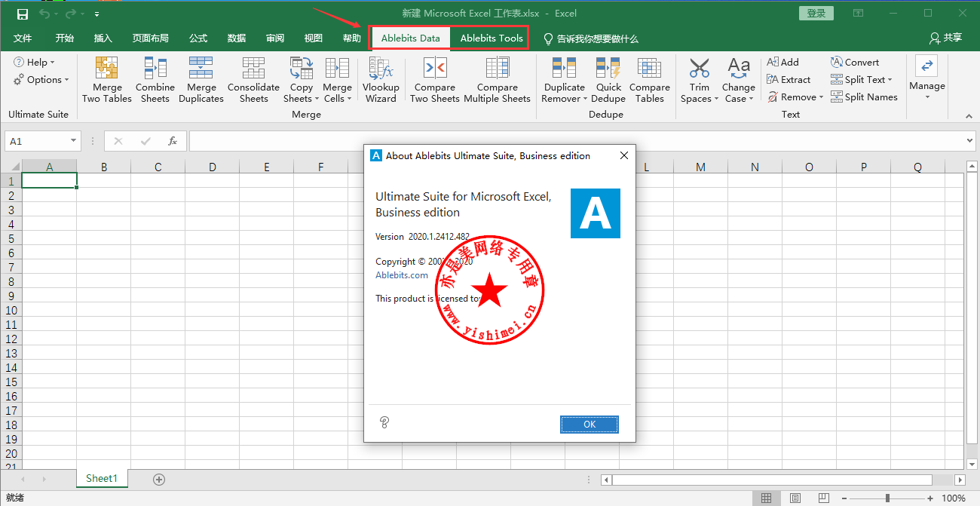The image size is (980, 506).
Task: Click the help question icon in About dialog
Action: coord(384,422)
